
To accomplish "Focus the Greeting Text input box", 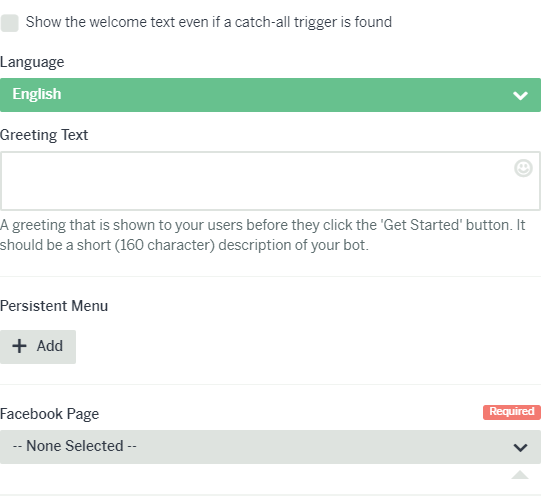I will coord(270,181).
